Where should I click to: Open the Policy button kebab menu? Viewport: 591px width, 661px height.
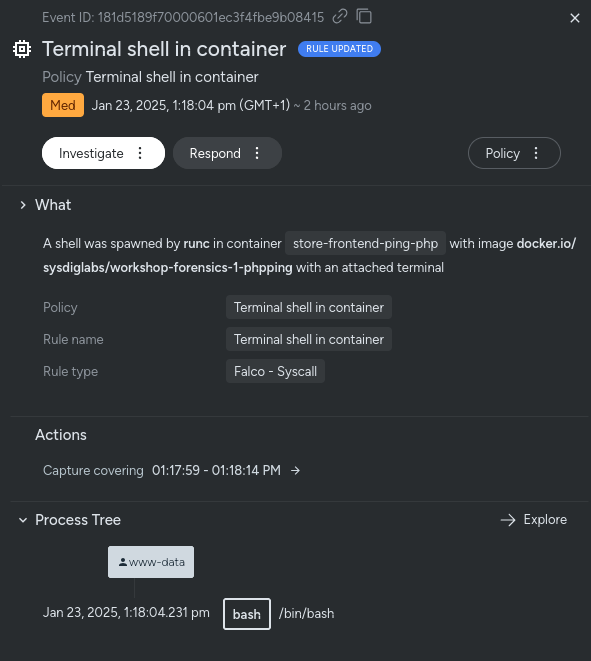pos(536,153)
